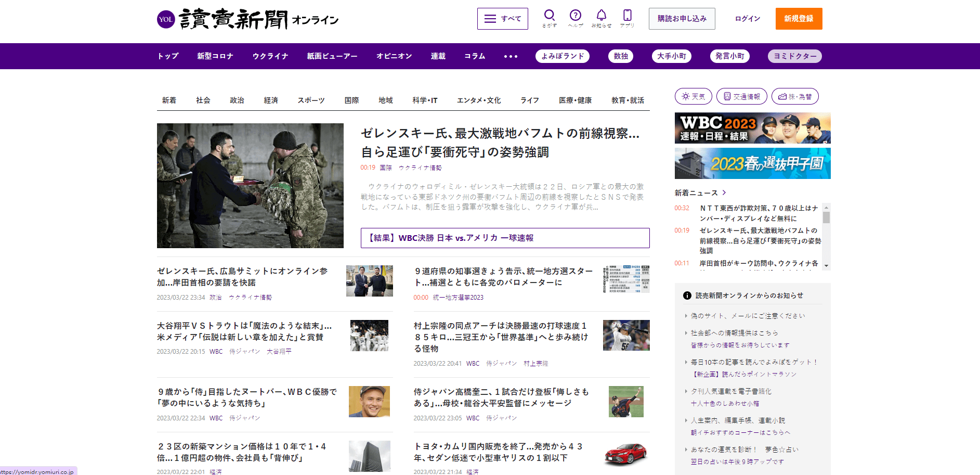
Task: Open ゼレンスキー氏、広島サミットにオンライン参加 article
Action: pos(242,277)
